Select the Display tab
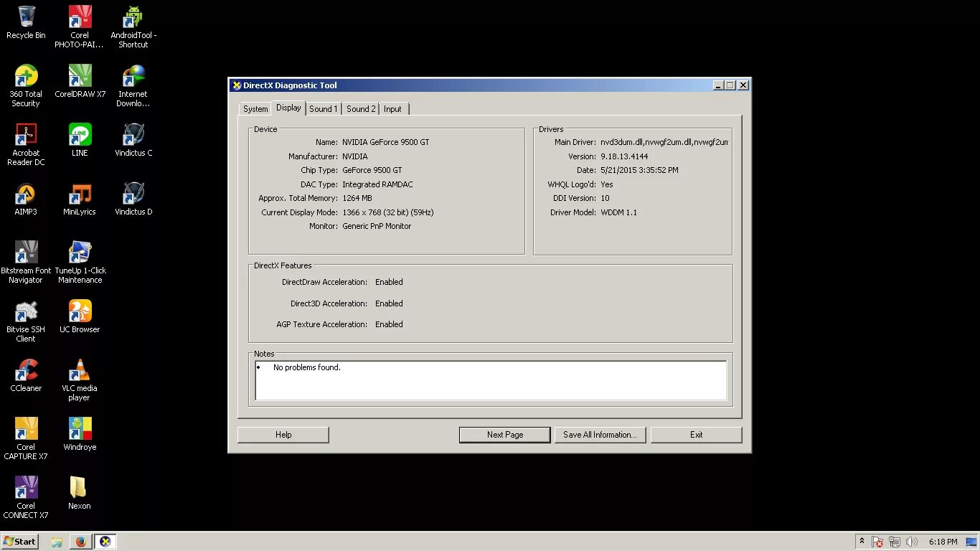Screen dimensions: 980x551 coord(288,108)
